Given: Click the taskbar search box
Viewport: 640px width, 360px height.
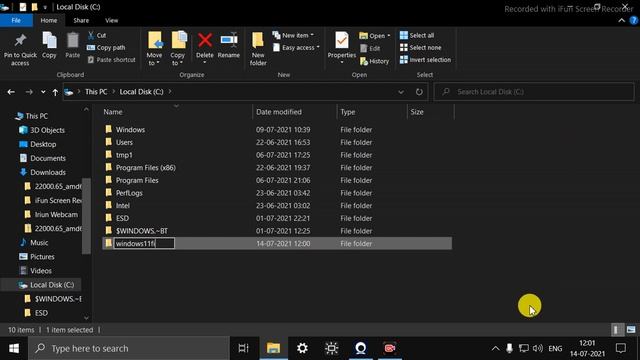Looking at the screenshot, I should pyautogui.click(x=129, y=348).
